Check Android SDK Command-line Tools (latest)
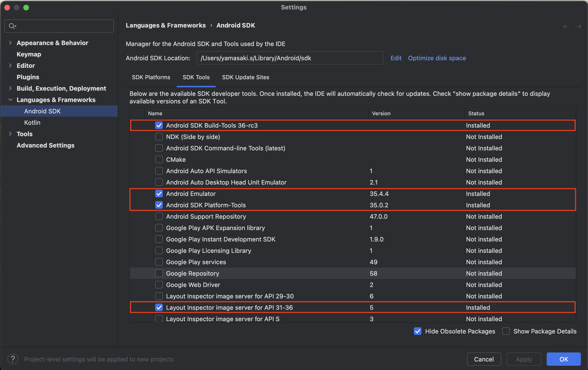 click(159, 148)
